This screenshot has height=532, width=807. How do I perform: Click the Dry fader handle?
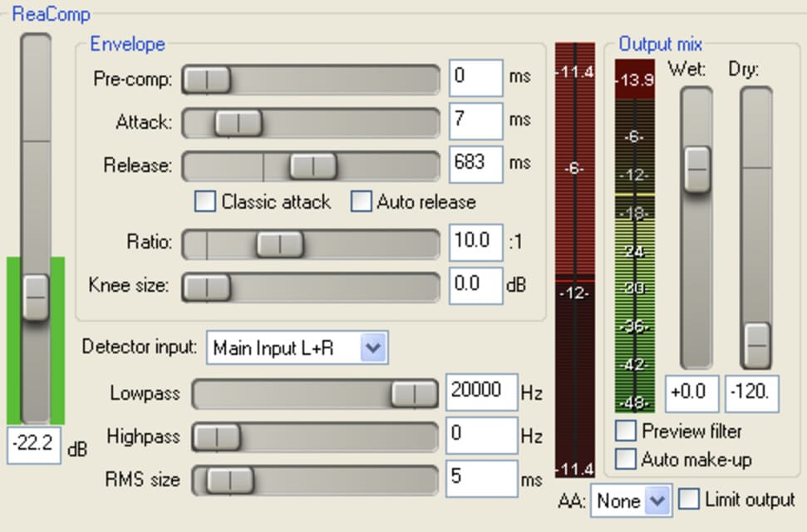pos(757,345)
